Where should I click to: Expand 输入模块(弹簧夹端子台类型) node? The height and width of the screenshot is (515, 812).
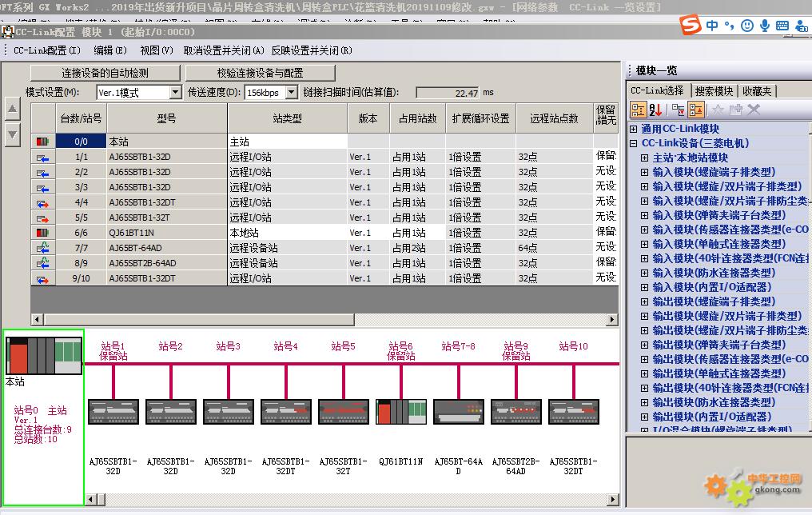tap(644, 215)
